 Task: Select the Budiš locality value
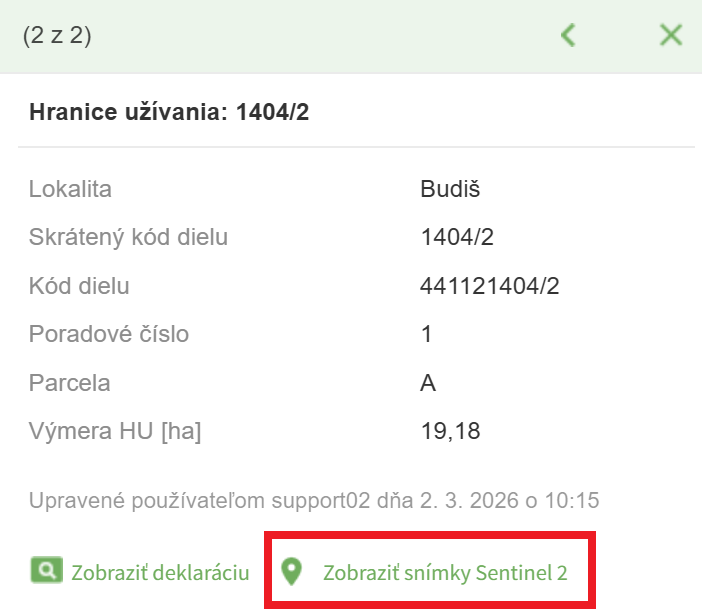pyautogui.click(x=444, y=189)
